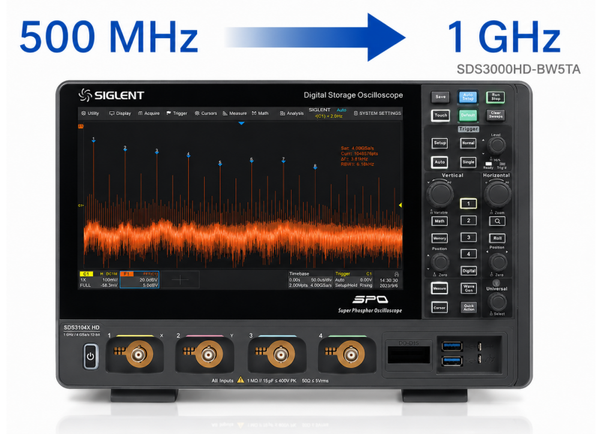
Task: Push the Quick Action button
Action: (x=468, y=307)
